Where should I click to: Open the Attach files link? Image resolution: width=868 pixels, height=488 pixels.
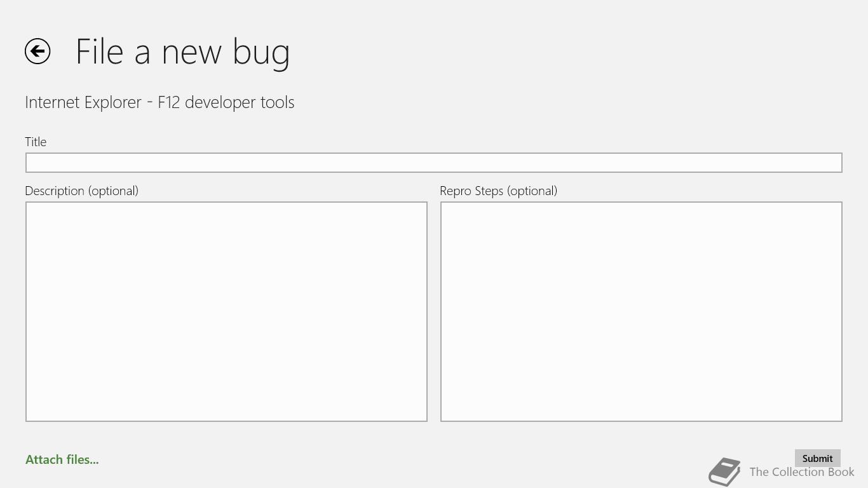[62, 459]
